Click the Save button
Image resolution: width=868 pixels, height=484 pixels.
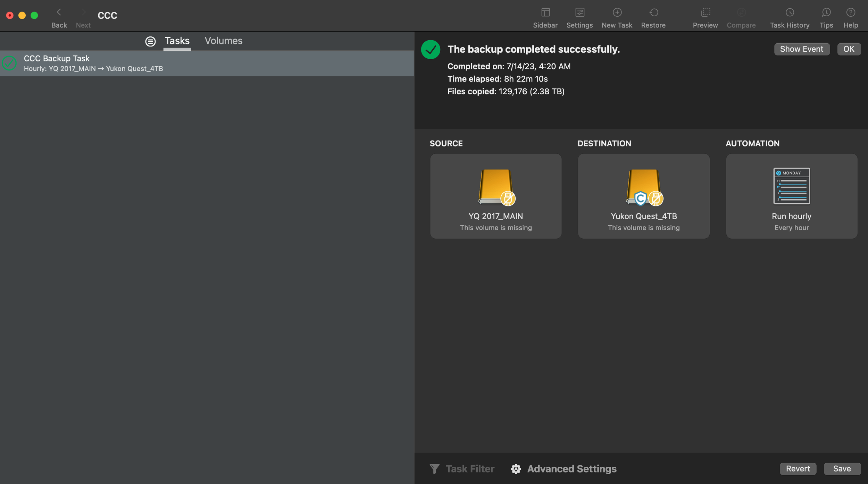(842, 468)
